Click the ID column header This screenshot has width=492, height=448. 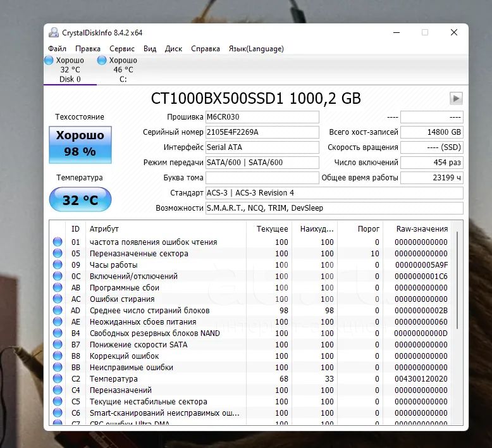pyautogui.click(x=75, y=229)
